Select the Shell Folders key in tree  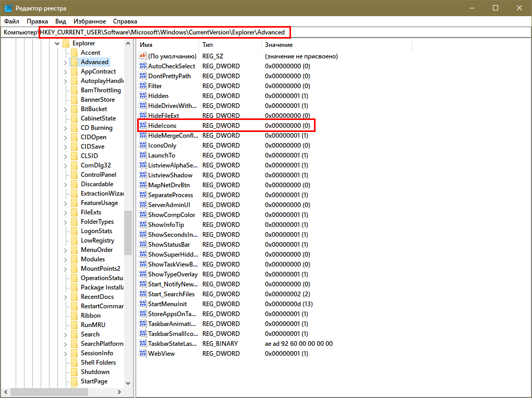(x=98, y=363)
